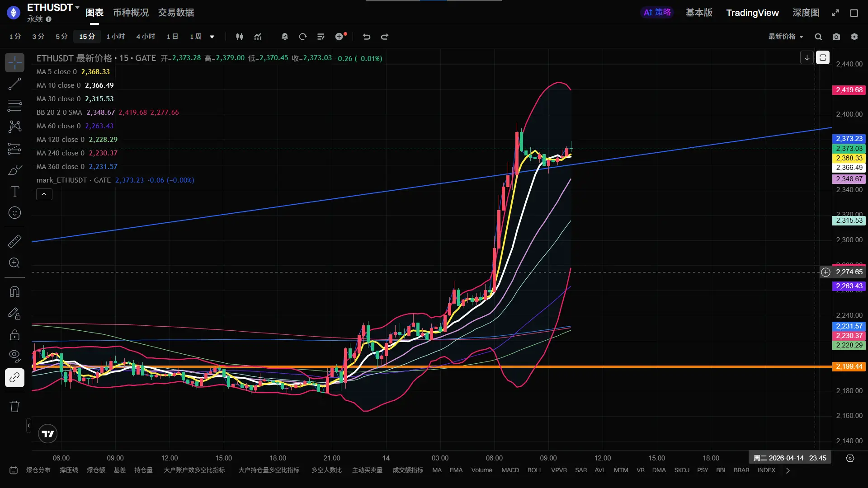Click the camera screenshot icon
This screenshot has height=488, width=868.
(x=836, y=37)
